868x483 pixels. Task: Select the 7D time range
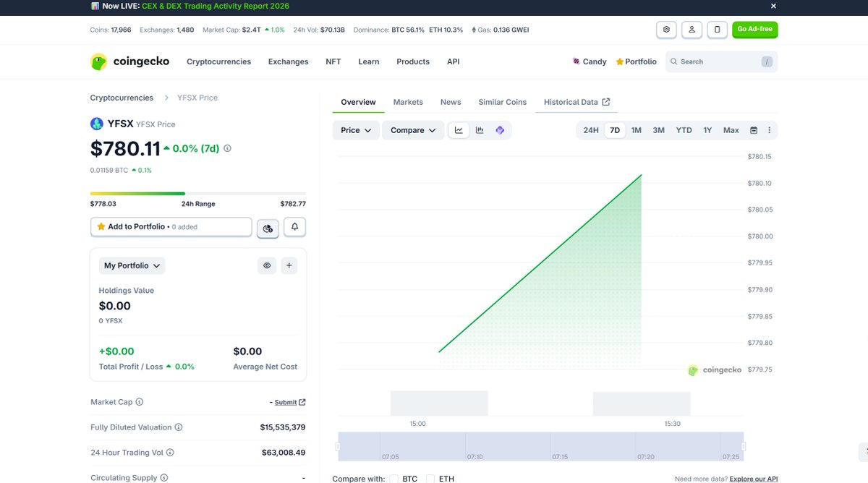click(x=615, y=130)
